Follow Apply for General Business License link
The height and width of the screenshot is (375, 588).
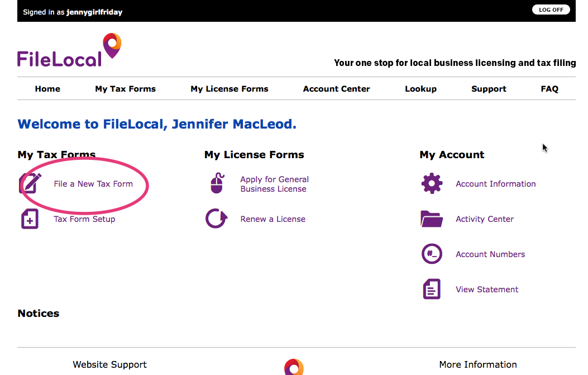click(x=275, y=184)
